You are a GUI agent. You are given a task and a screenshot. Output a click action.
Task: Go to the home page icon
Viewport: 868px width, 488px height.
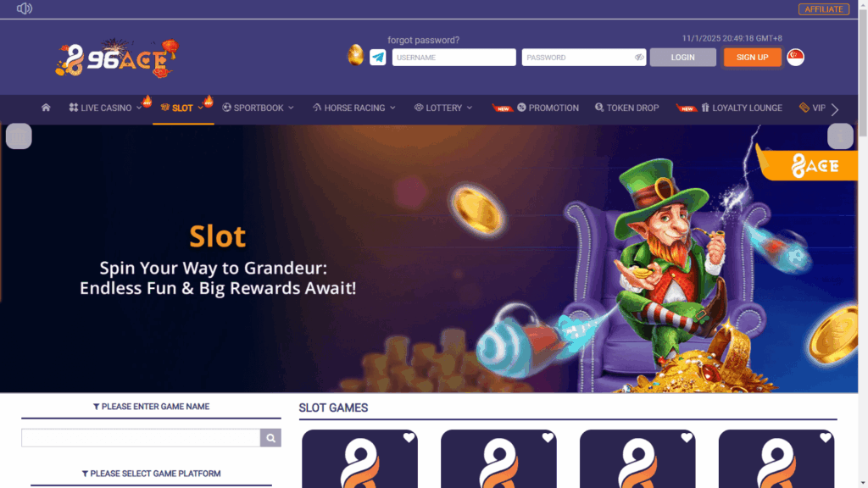[x=46, y=108]
